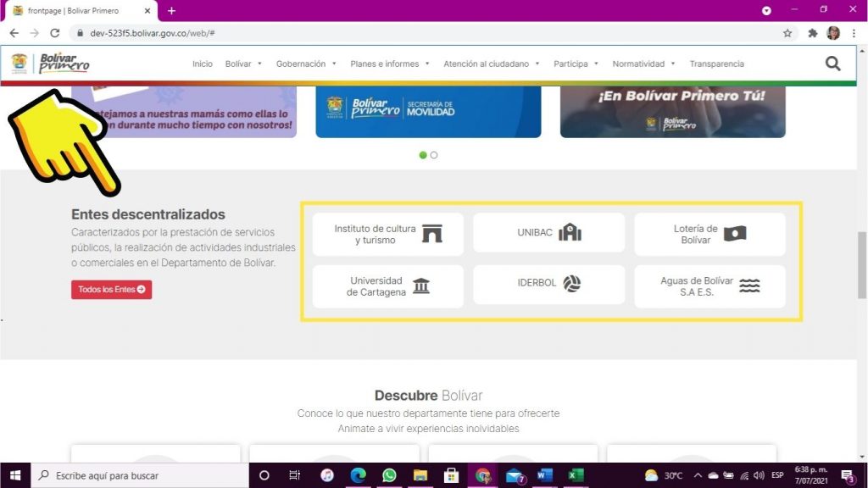Open the clock showing 6:38 p. m.

coord(811,475)
